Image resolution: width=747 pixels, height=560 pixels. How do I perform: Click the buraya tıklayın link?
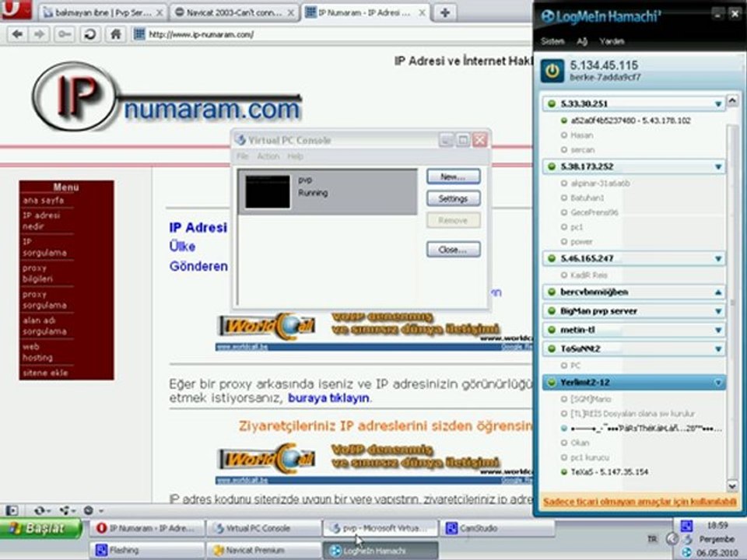[x=328, y=397]
